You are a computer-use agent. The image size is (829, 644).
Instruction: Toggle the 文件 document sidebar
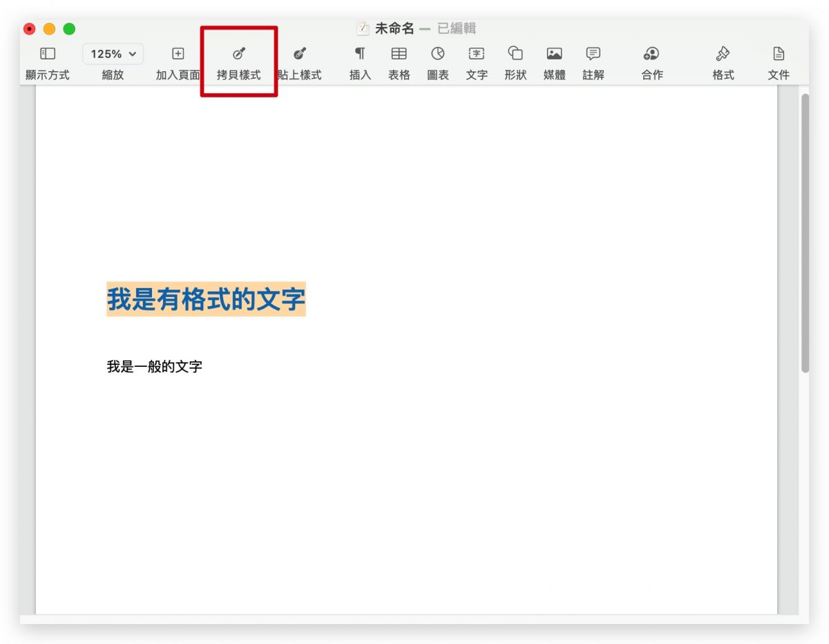(x=779, y=63)
